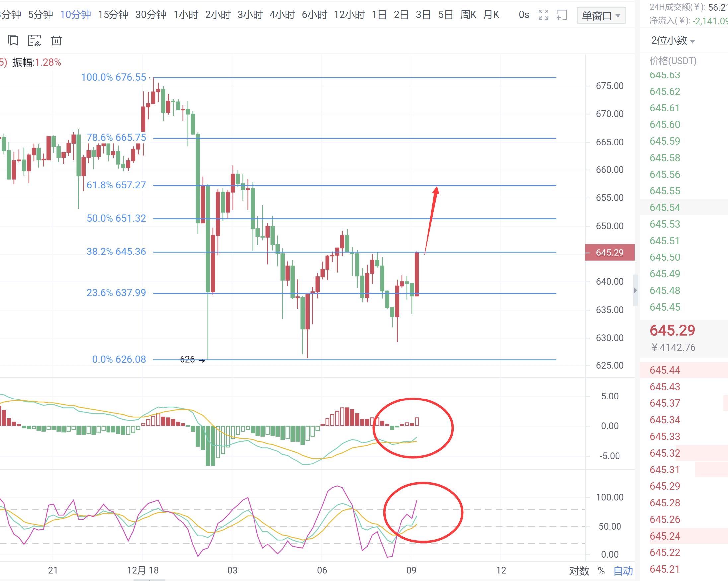Click the 0s refresh countdown

524,15
